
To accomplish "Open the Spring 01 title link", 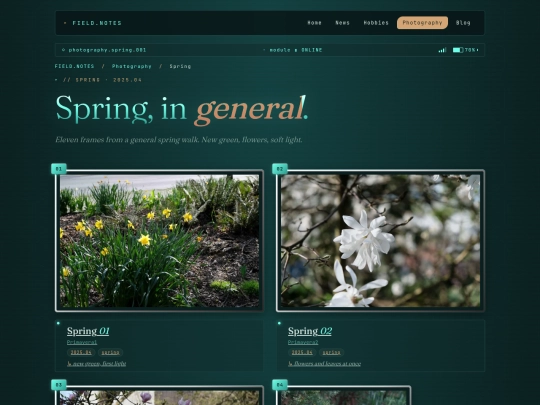I will tap(88, 331).
